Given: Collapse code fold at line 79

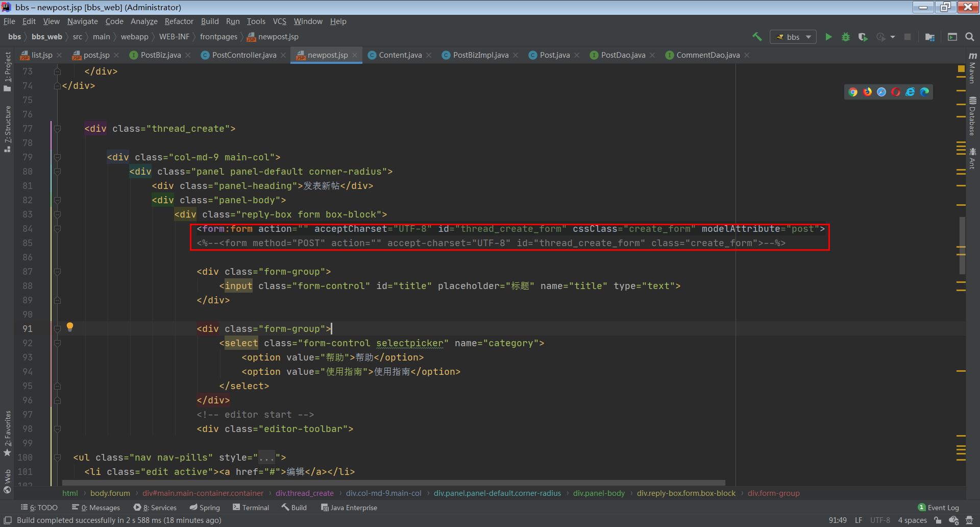Looking at the screenshot, I should (x=57, y=157).
